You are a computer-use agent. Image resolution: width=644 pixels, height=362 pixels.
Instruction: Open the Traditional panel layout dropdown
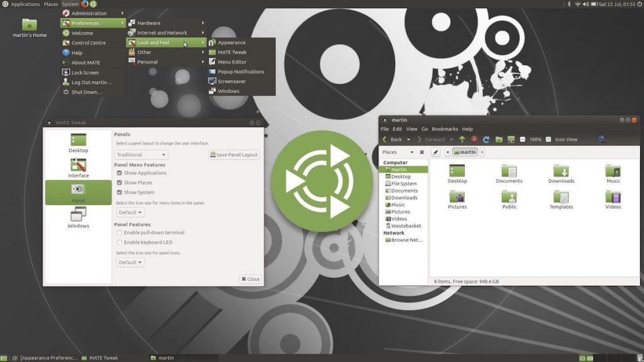point(142,155)
